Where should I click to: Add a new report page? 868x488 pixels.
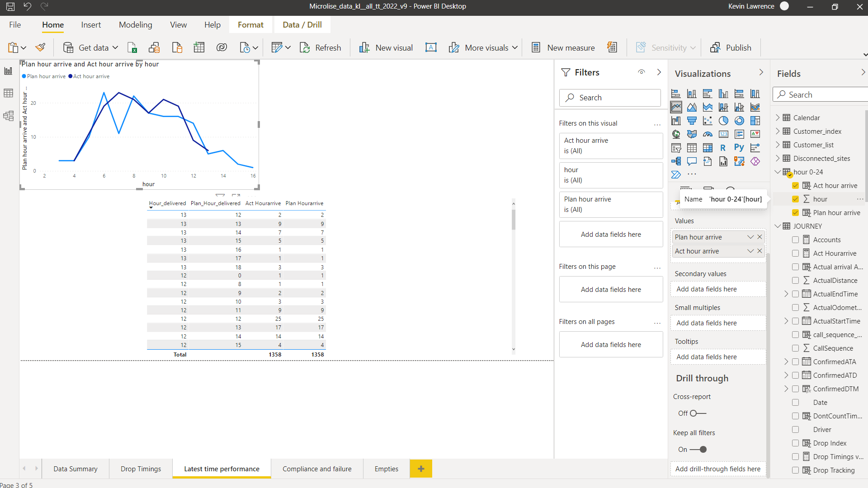(x=421, y=469)
